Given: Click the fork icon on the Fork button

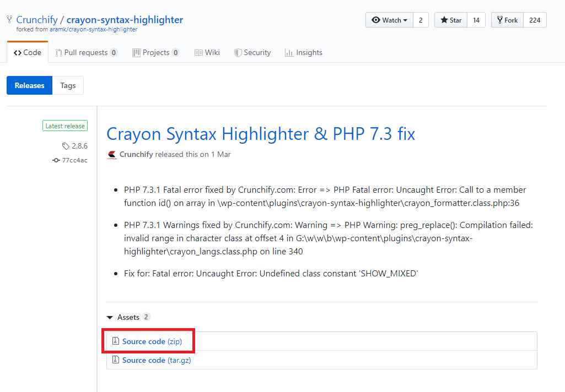Looking at the screenshot, I should [500, 20].
